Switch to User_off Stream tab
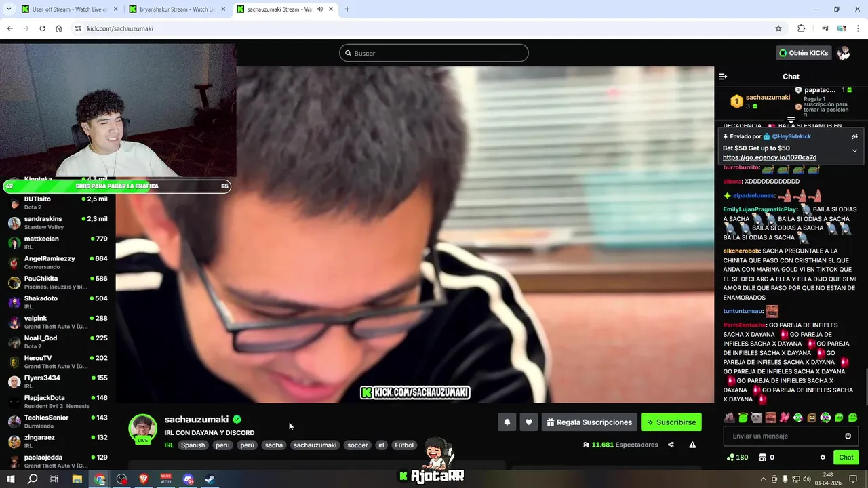 [68, 9]
